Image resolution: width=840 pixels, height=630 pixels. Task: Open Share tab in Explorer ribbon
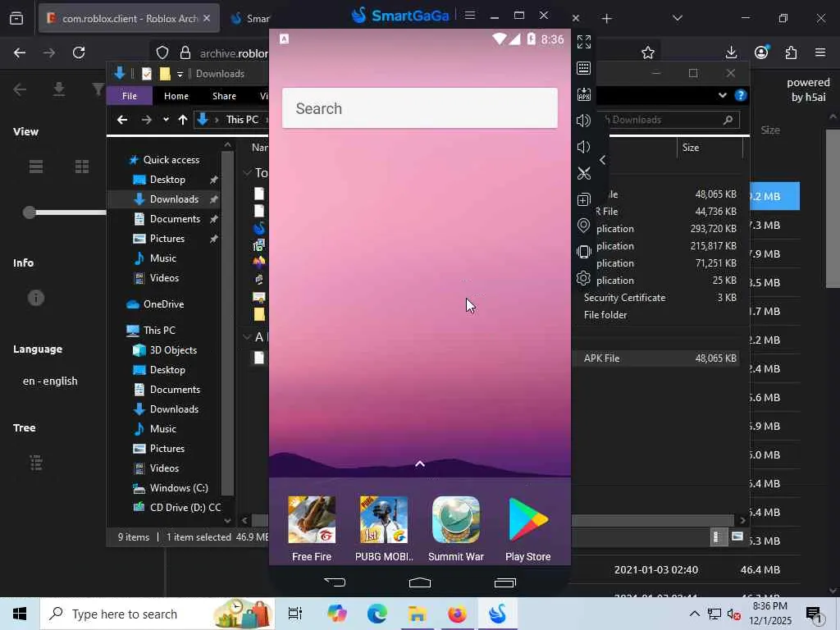click(224, 96)
